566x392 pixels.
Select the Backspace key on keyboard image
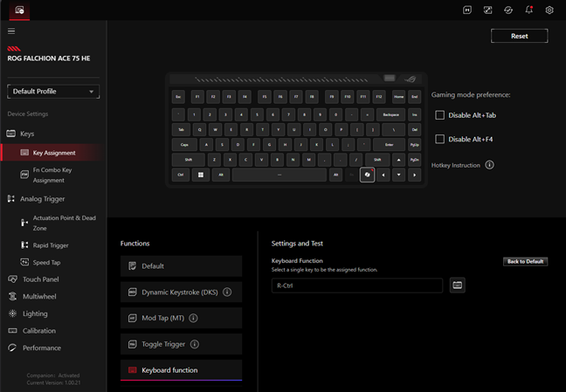pos(391,114)
